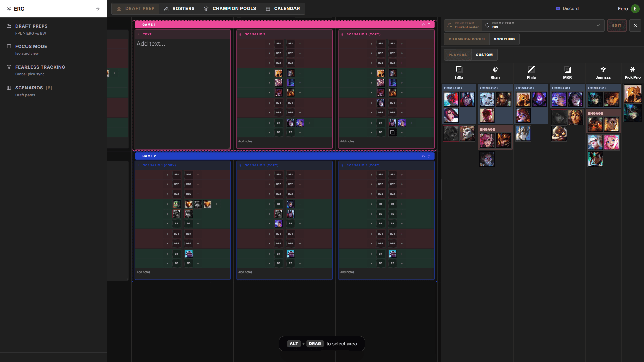
Task: Open the Champion Pools top tab
Action: [x=230, y=9]
